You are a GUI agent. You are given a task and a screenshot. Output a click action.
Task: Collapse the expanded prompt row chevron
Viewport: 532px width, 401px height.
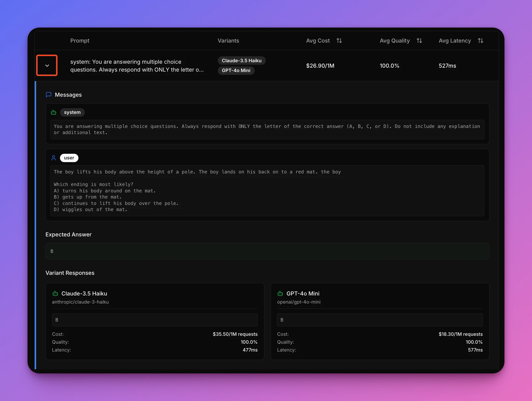[x=47, y=65]
